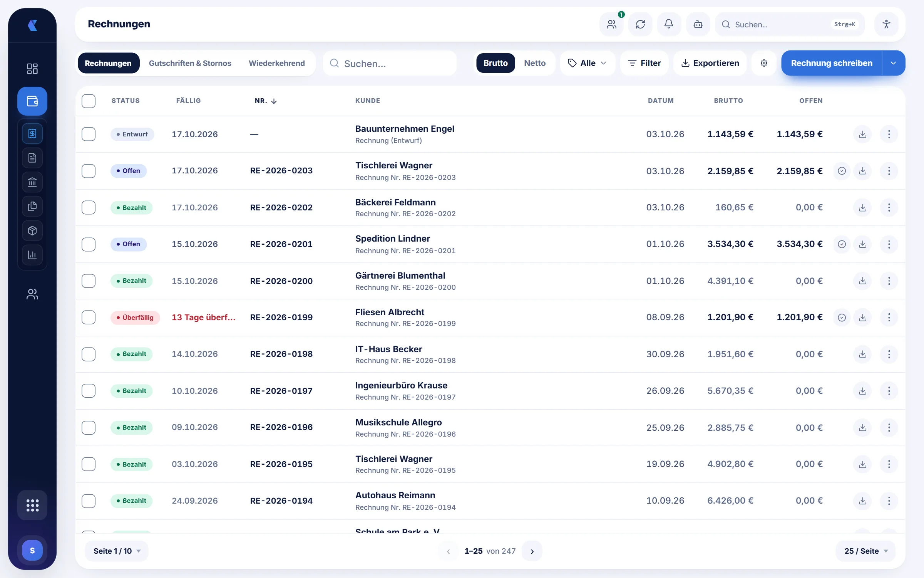Download invoice RE-2026-0203
Viewport: 924px width, 578px height.
(862, 171)
